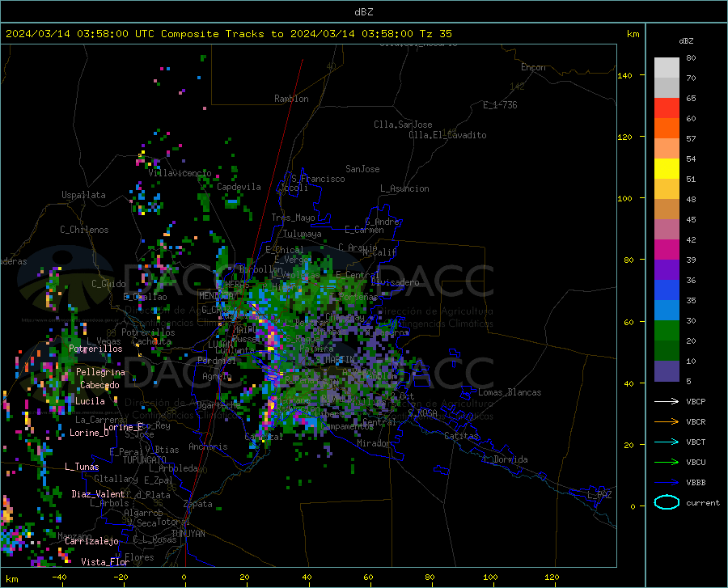Click the cyan VBCT arrow legend icon

667,442
